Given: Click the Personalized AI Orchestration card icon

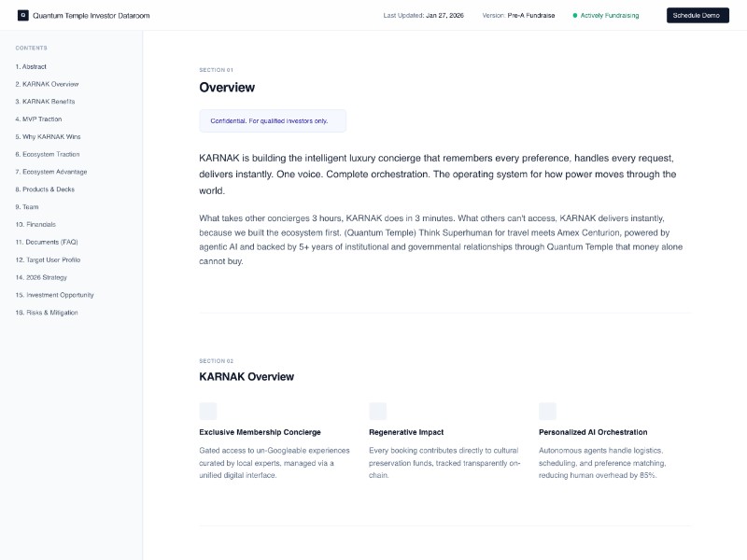Looking at the screenshot, I should pyautogui.click(x=548, y=411).
